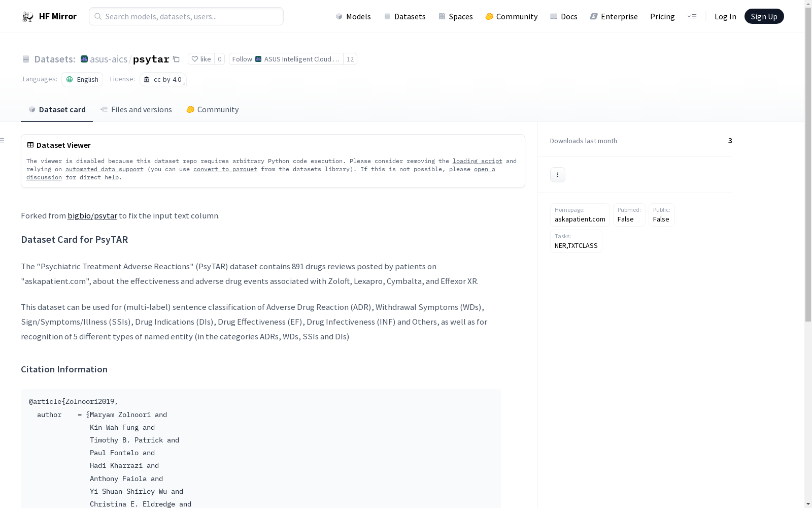Click Log In
Screen dimensions: 812x508
click(725, 16)
